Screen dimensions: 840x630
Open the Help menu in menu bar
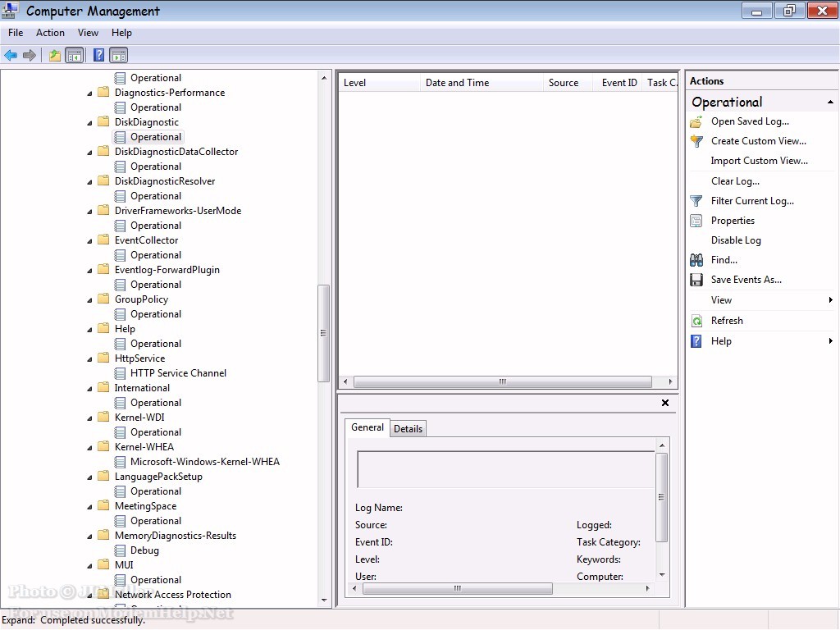pos(121,33)
